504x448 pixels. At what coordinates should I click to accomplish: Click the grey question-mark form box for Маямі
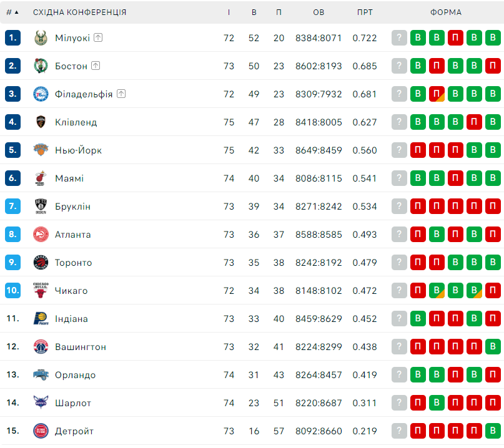(x=399, y=178)
